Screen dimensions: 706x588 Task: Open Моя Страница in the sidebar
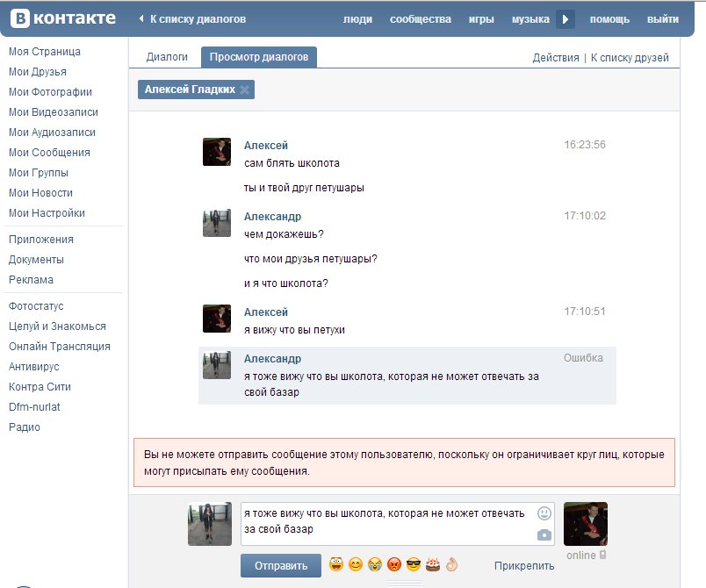45,52
